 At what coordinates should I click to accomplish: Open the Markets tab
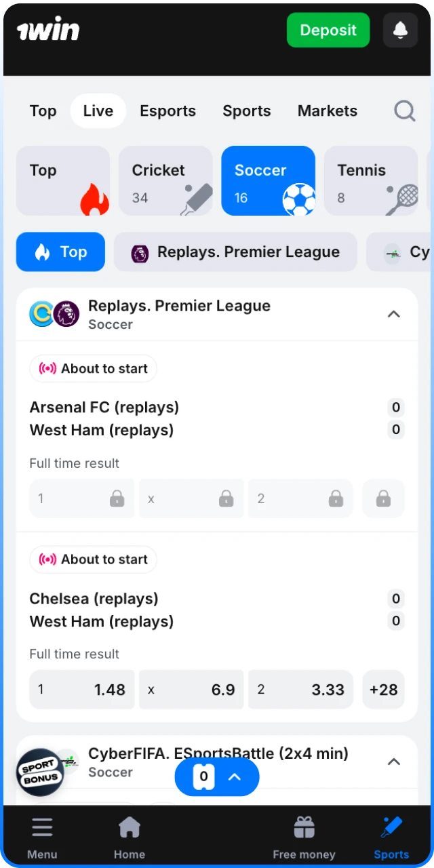pyautogui.click(x=328, y=111)
